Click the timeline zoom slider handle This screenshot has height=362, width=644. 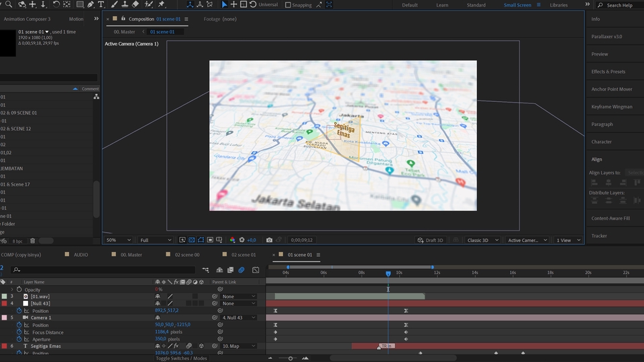click(x=290, y=358)
